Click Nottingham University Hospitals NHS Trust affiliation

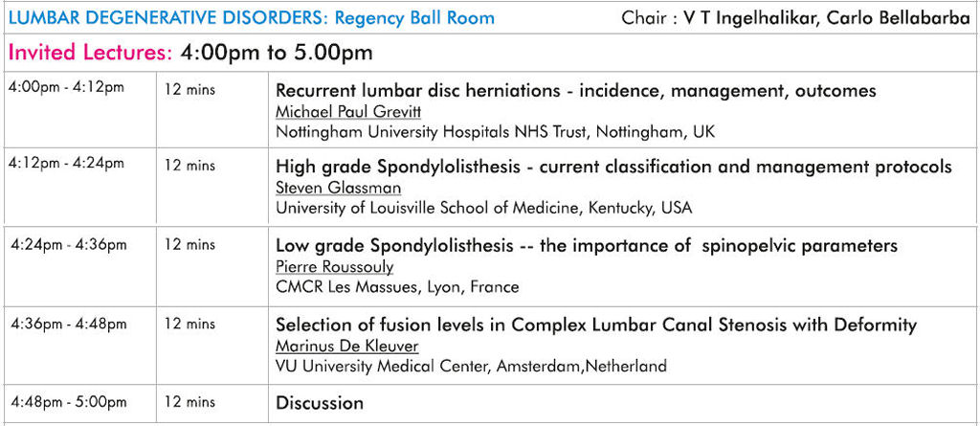coord(495,133)
